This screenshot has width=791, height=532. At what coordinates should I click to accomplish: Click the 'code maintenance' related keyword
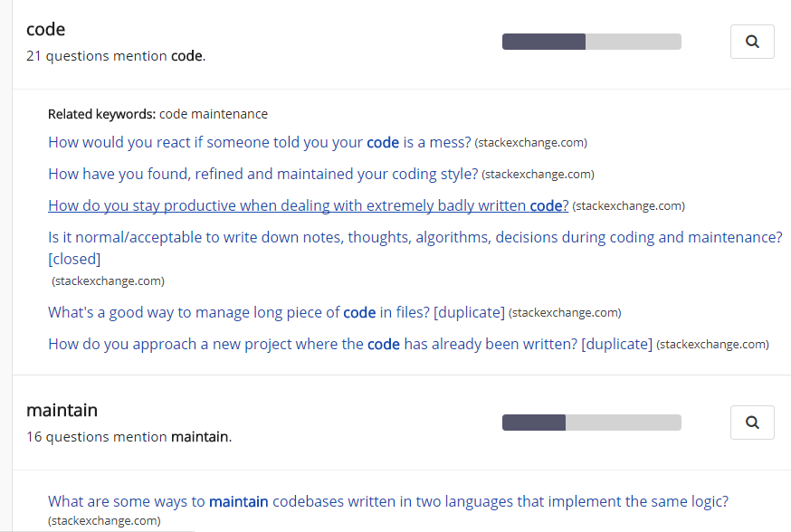[214, 114]
